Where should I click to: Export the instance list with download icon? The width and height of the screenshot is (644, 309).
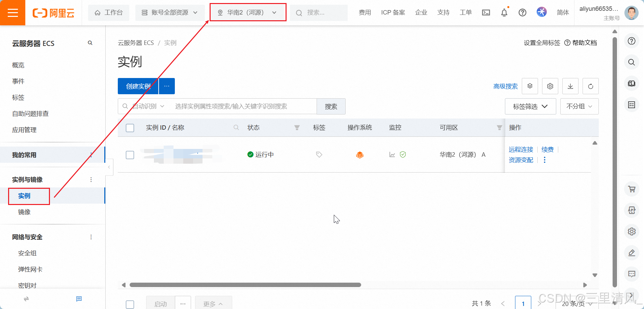pyautogui.click(x=570, y=86)
